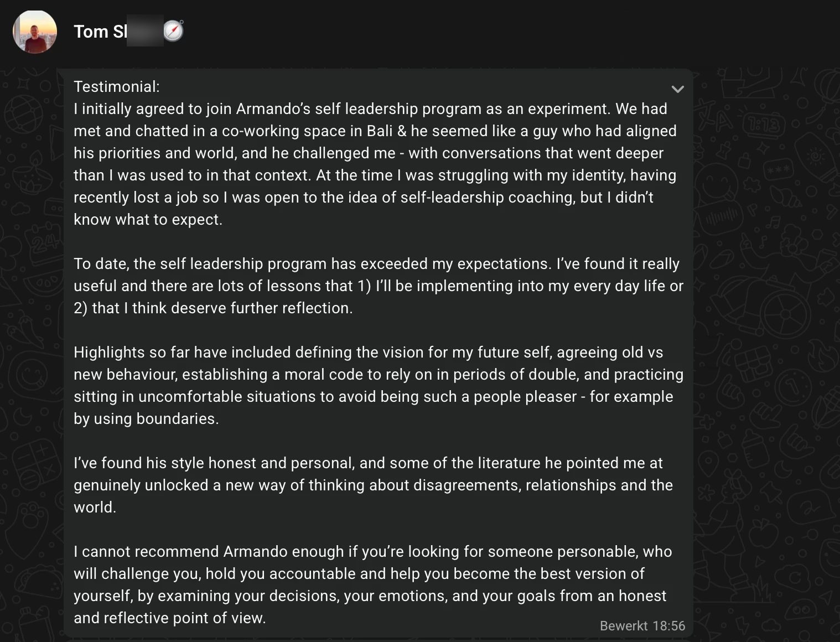Open contact info via the name Tom Sl
The width and height of the screenshot is (840, 642).
click(x=100, y=32)
